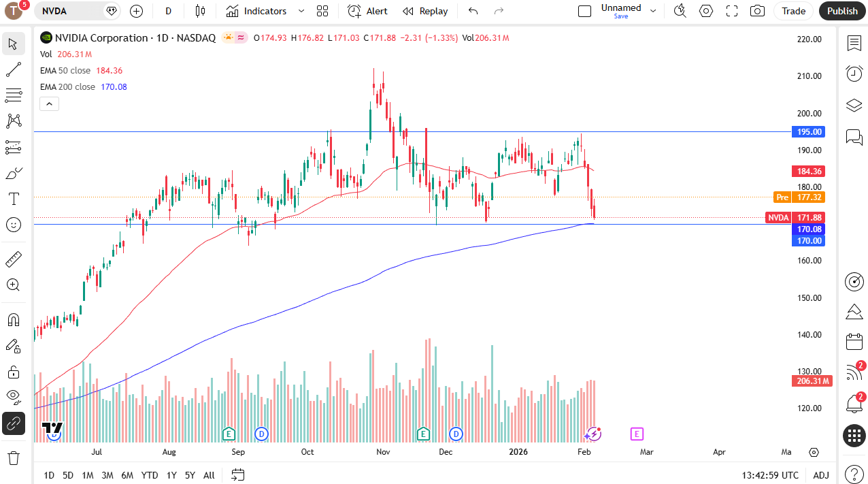Select the trend line drawing tool

(13, 69)
